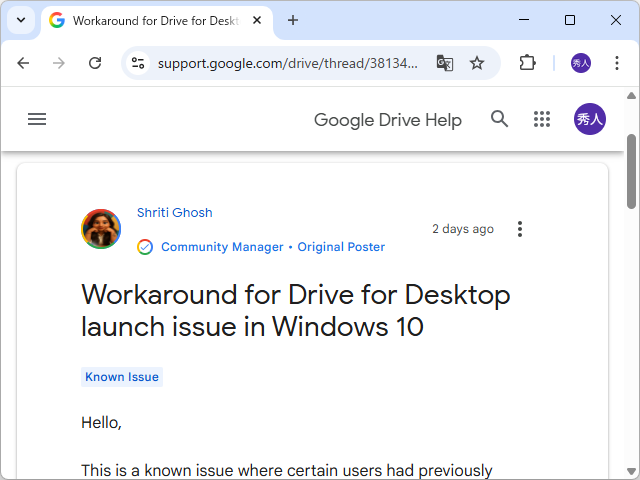
Task: Click the Community Manager label
Action: click(x=222, y=247)
